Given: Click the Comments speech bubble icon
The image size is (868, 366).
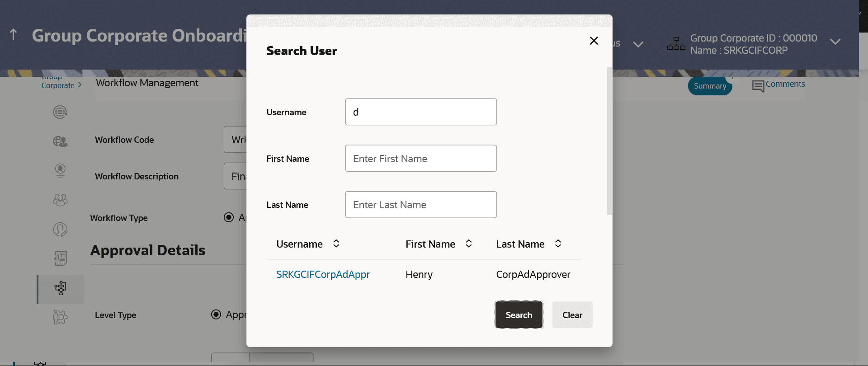Looking at the screenshot, I should click(758, 86).
